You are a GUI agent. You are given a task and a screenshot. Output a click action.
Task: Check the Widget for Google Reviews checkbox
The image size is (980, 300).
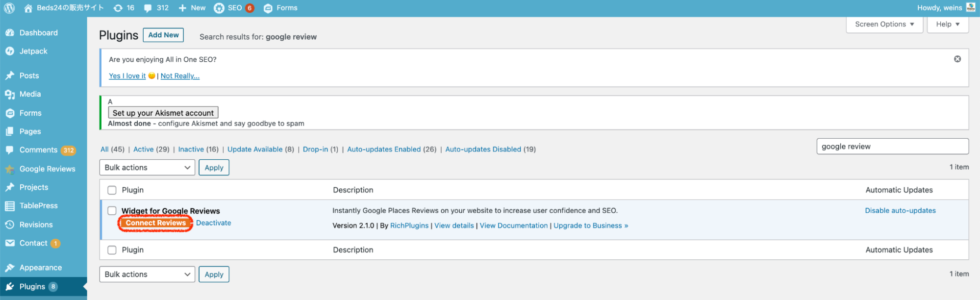click(x=112, y=211)
